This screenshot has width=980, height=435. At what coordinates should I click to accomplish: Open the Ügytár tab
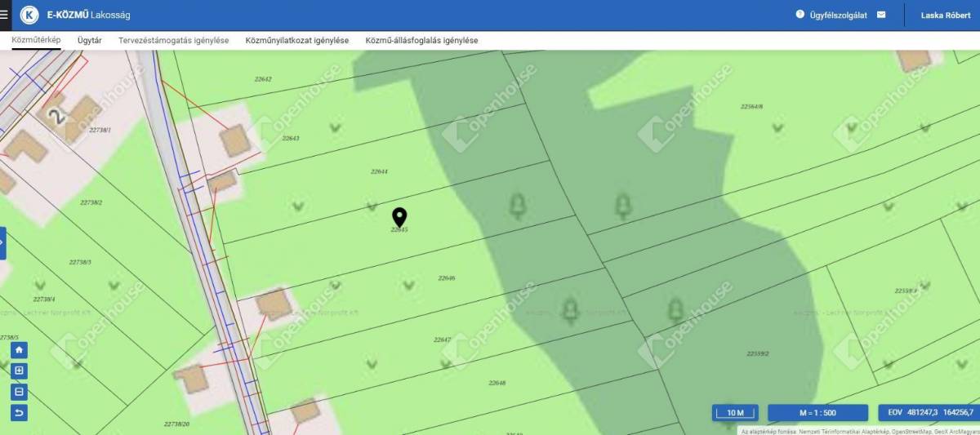click(89, 40)
